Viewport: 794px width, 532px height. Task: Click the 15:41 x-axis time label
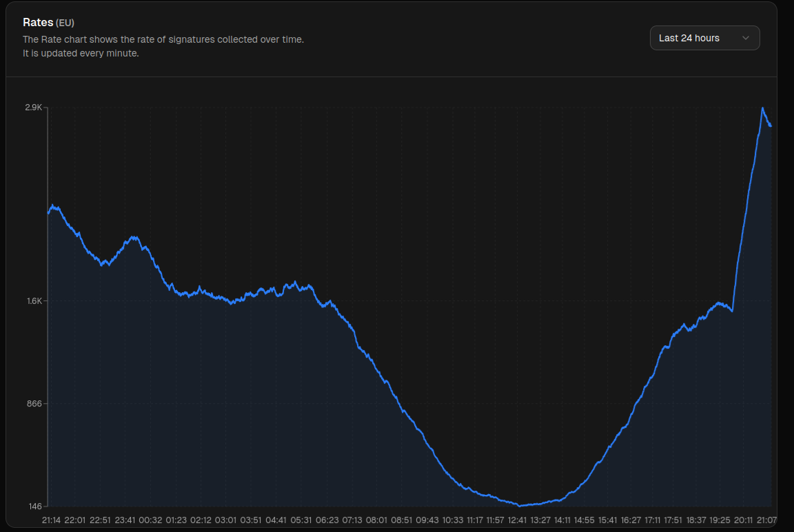[x=607, y=520]
